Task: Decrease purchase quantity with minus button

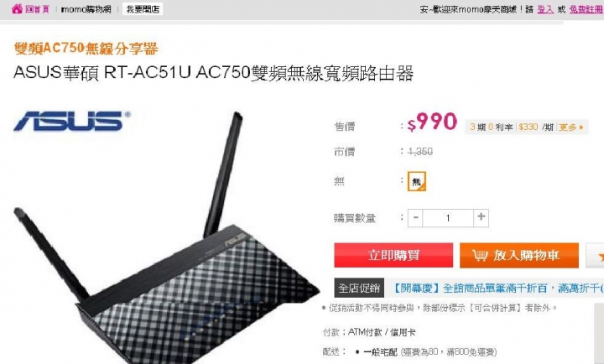Action: [415, 217]
